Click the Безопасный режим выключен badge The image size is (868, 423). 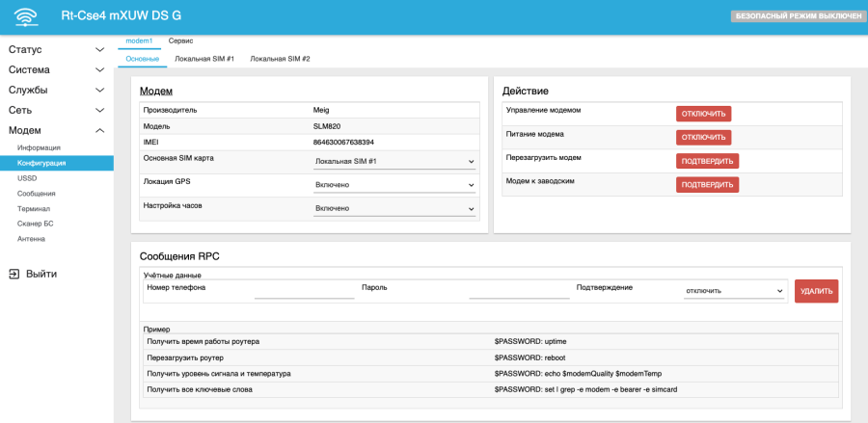797,16
